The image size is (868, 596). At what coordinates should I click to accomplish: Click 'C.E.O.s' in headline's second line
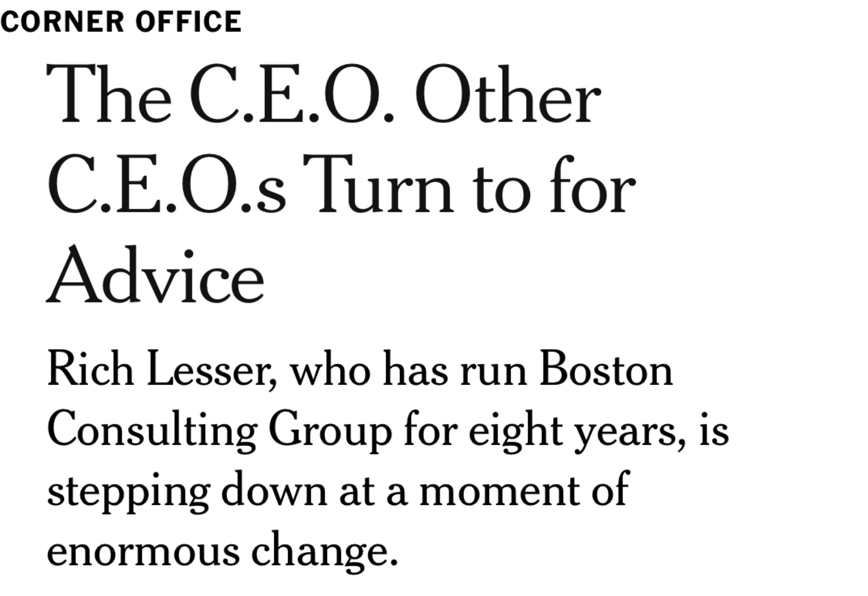pos(167,185)
